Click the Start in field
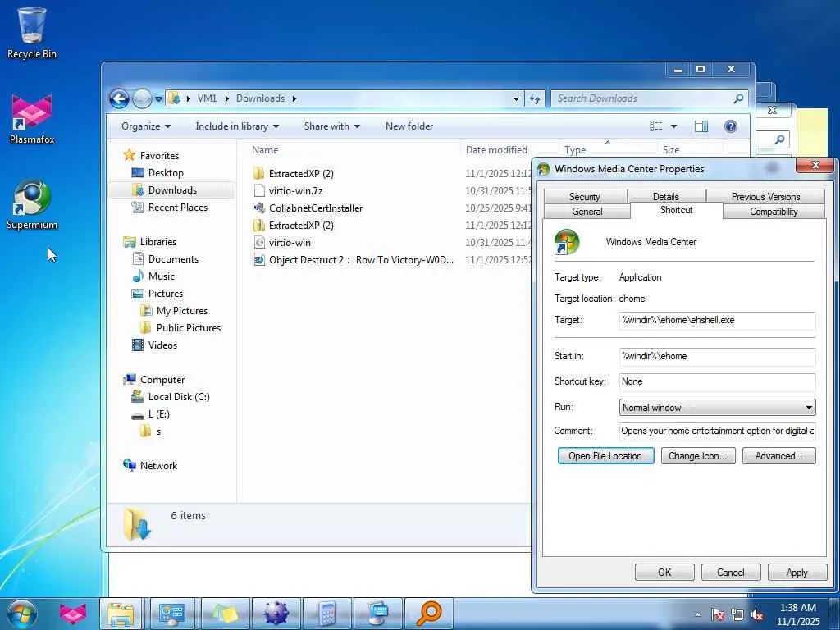 pos(717,356)
